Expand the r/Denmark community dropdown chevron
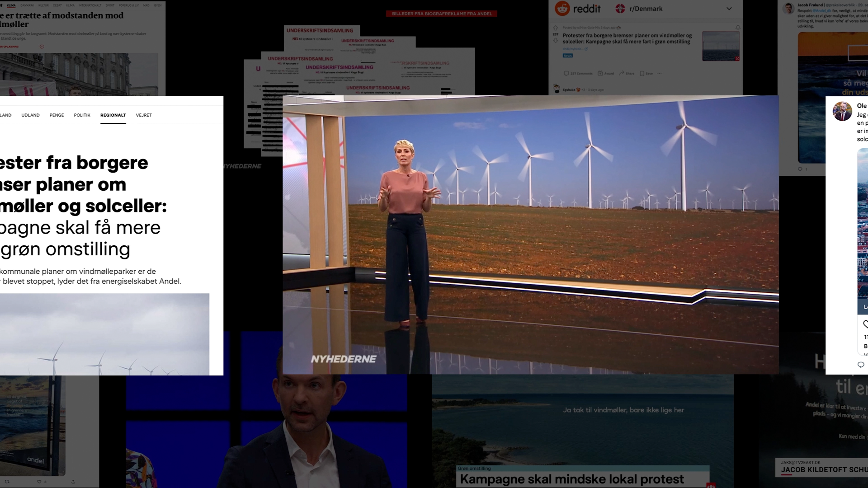 [729, 9]
